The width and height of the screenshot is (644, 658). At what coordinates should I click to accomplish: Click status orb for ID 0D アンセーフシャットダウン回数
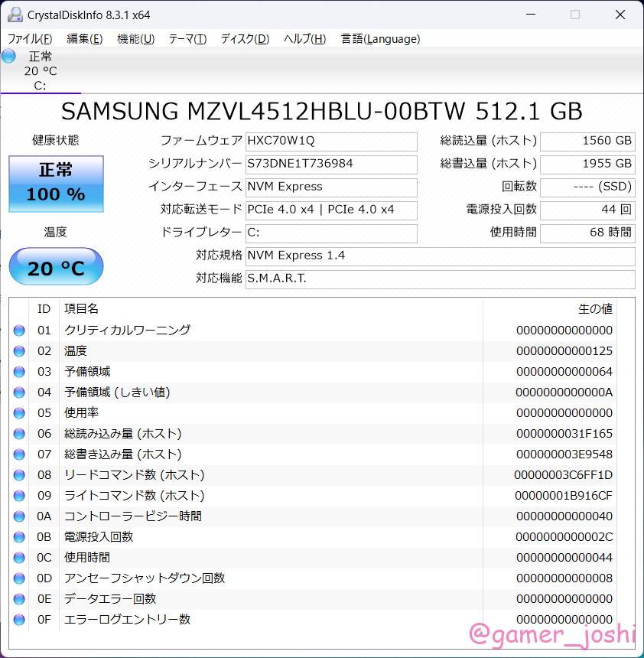(19, 578)
